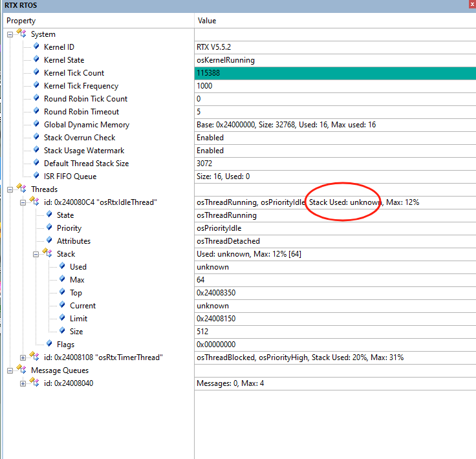Click the Attributes property icon
The height and width of the screenshot is (459, 476).
(x=49, y=240)
